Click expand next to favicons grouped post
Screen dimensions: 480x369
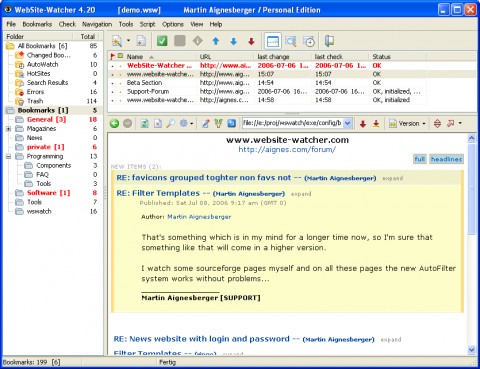(x=393, y=178)
